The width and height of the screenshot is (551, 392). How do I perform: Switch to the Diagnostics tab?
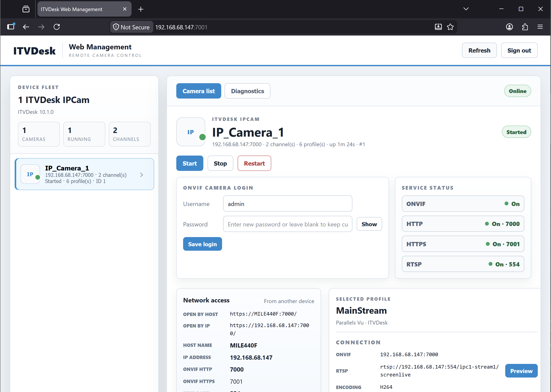tap(247, 91)
